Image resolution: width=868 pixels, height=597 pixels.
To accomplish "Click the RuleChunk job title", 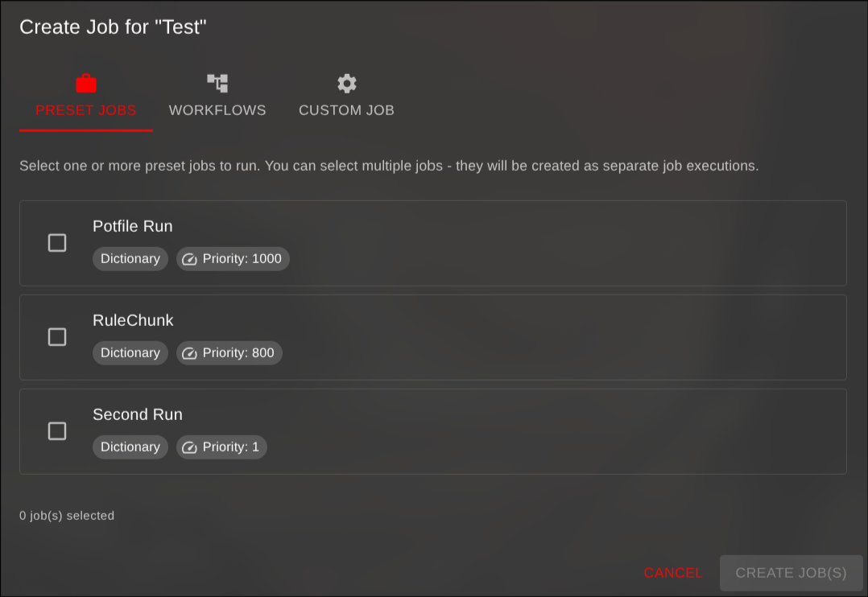I will [x=133, y=320].
